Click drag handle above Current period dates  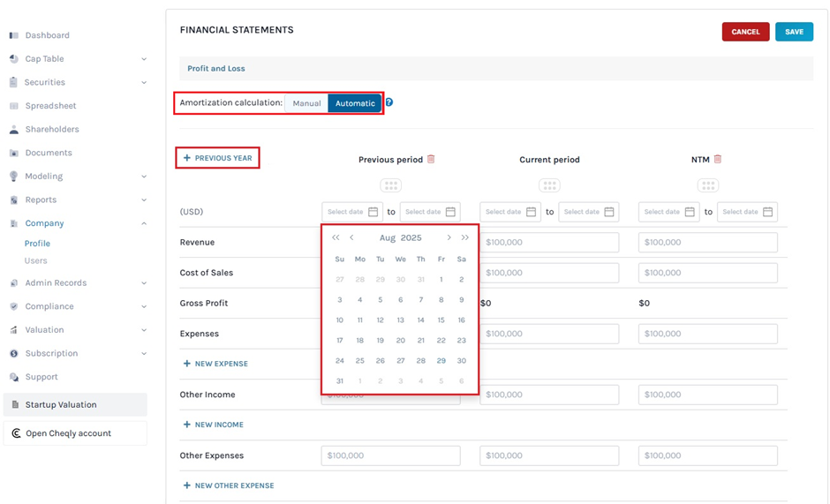(x=549, y=186)
